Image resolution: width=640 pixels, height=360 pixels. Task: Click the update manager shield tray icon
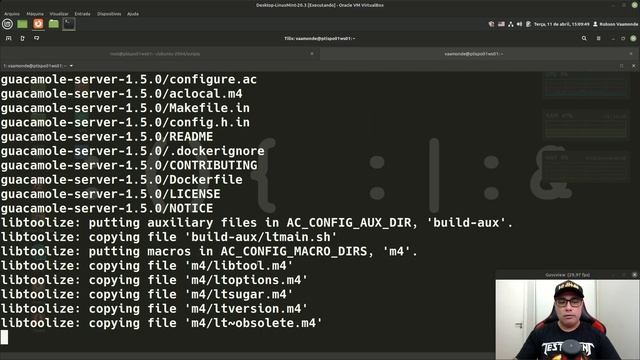tap(491, 24)
